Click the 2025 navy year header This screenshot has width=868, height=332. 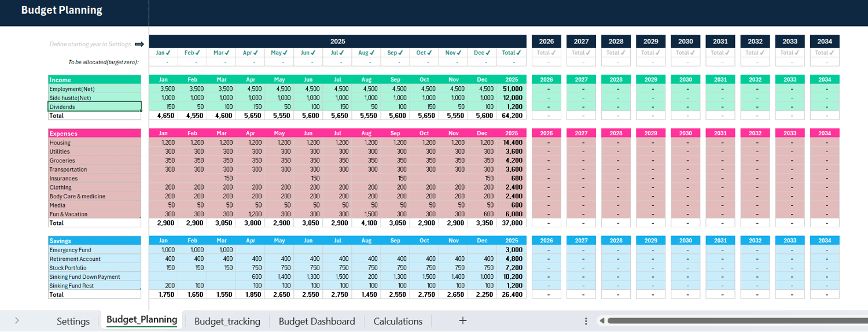click(x=338, y=42)
